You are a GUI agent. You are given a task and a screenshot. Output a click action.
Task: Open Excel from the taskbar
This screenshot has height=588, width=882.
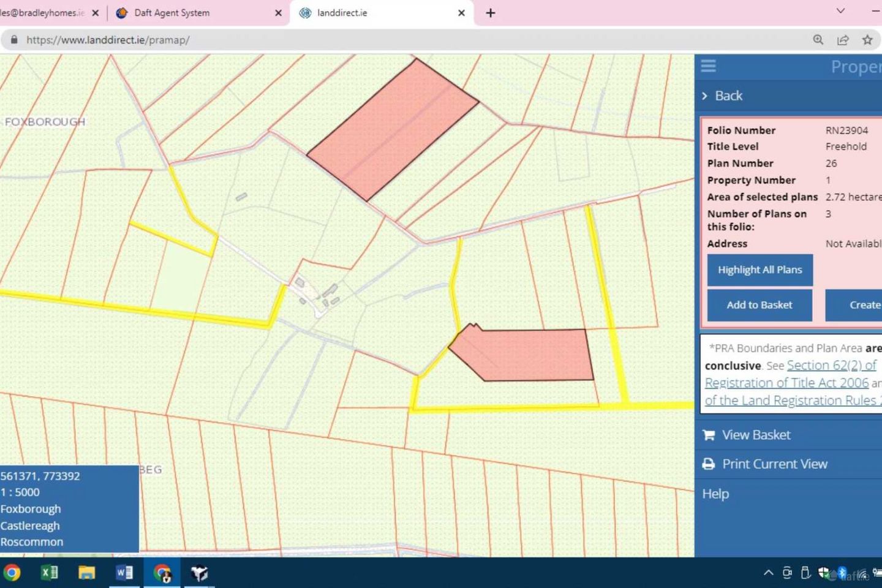49,573
